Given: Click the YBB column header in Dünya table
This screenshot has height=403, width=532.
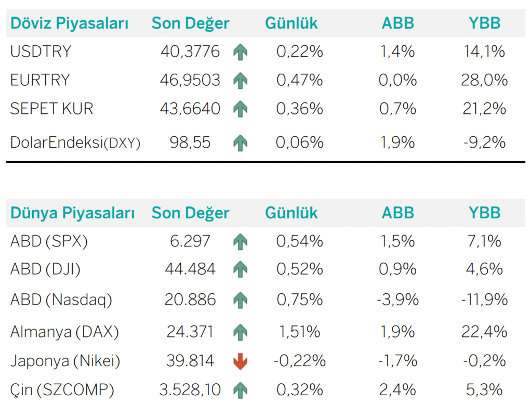Looking at the screenshot, I should coord(484,213).
